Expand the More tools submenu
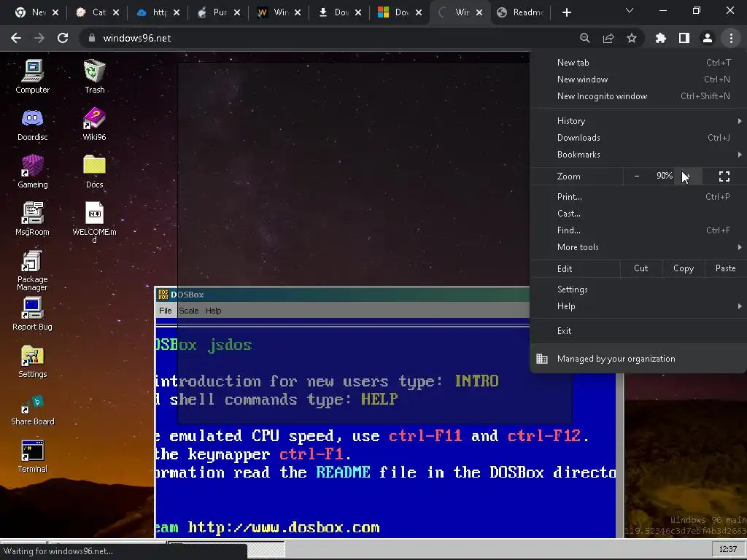 638,247
